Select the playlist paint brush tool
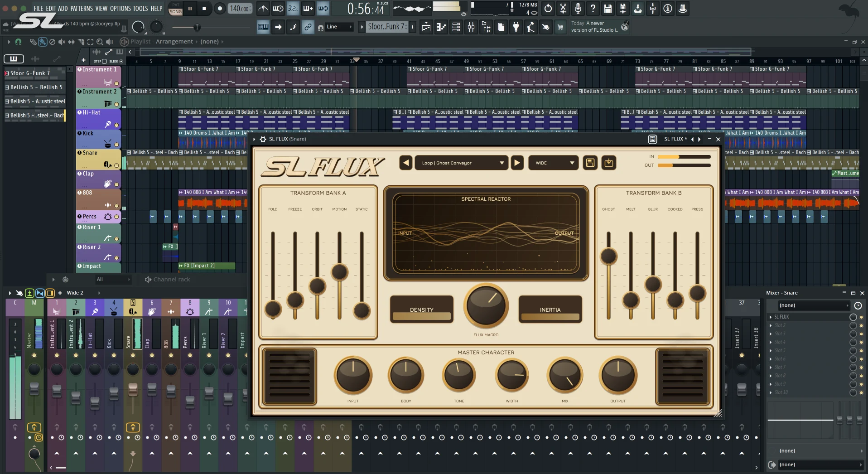Screen dimensions: 868x474 pyautogui.click(x=43, y=42)
